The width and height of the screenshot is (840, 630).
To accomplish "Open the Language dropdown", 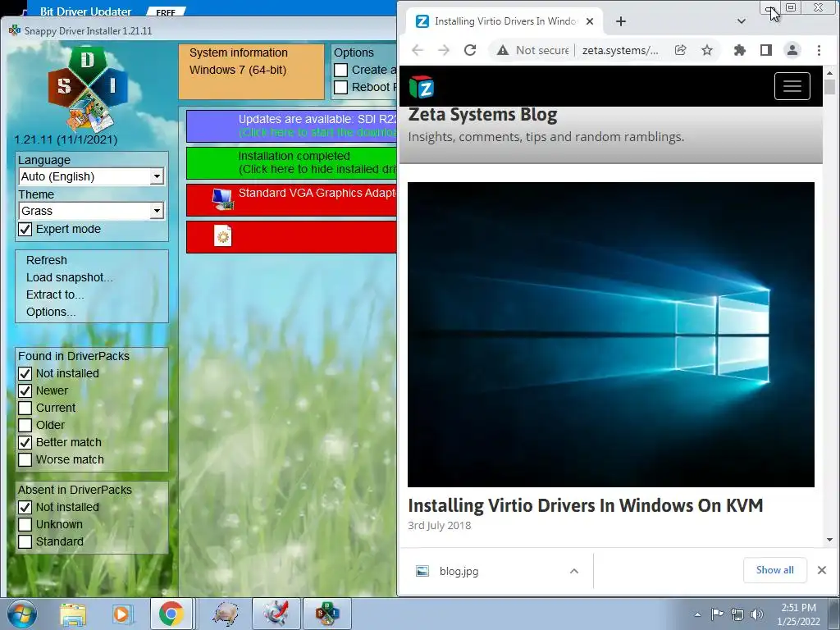I will pos(91,176).
